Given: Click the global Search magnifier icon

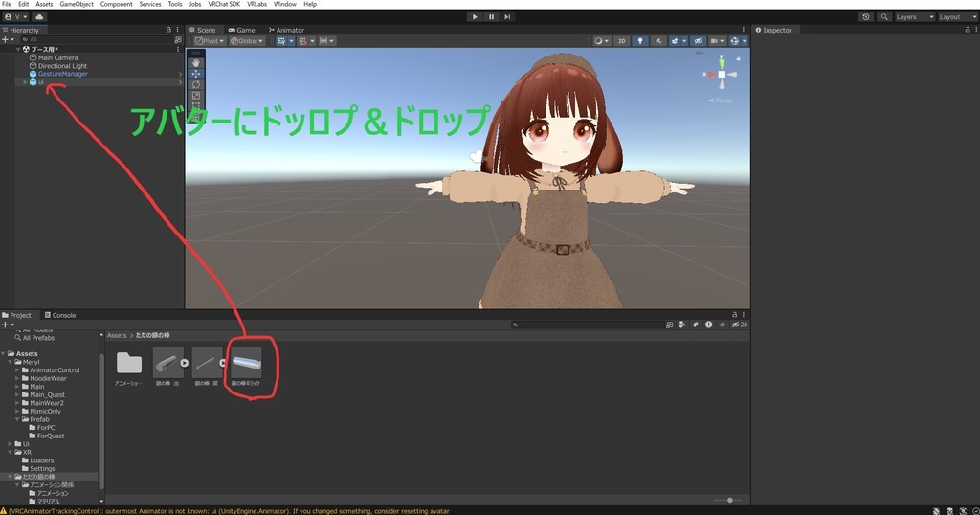Looking at the screenshot, I should pos(883,17).
